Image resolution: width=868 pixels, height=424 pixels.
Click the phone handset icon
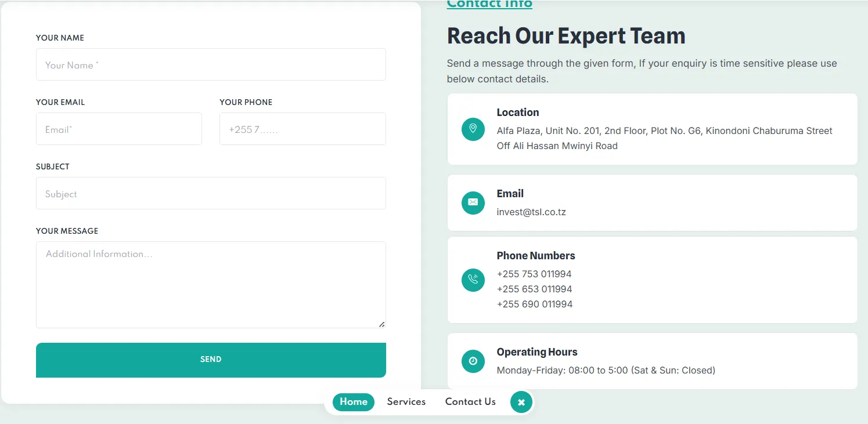pos(473,280)
